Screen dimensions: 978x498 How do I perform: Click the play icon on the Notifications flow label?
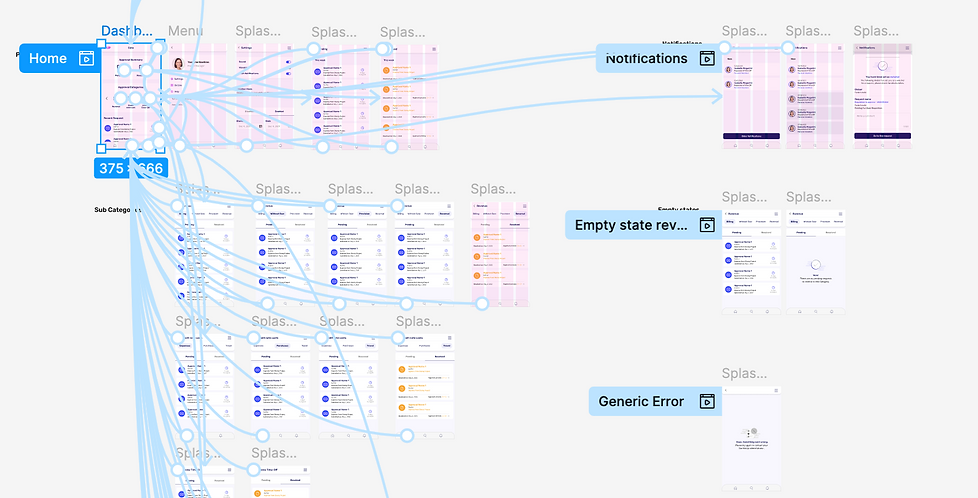[707, 58]
